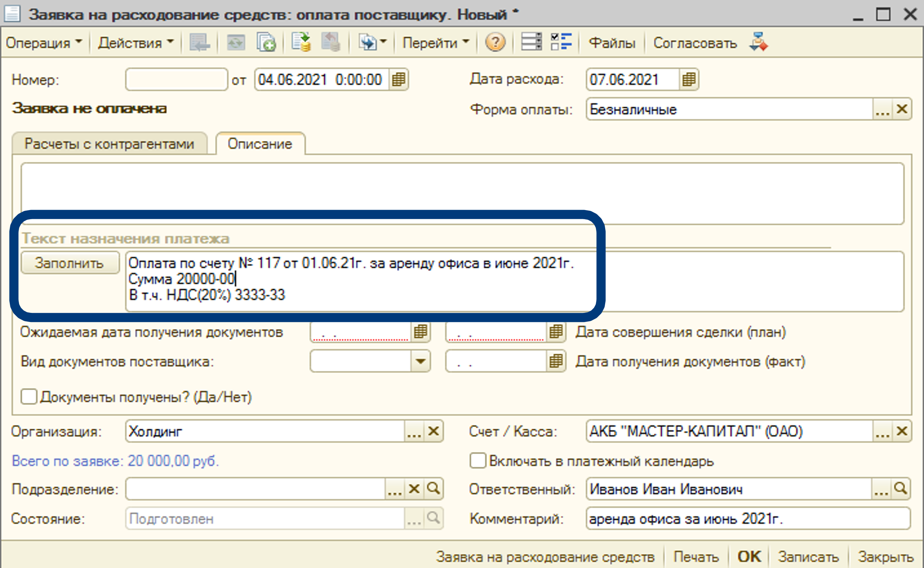The image size is (924, 568).
Task: Open the Перейти dropdown menu
Action: [x=436, y=43]
